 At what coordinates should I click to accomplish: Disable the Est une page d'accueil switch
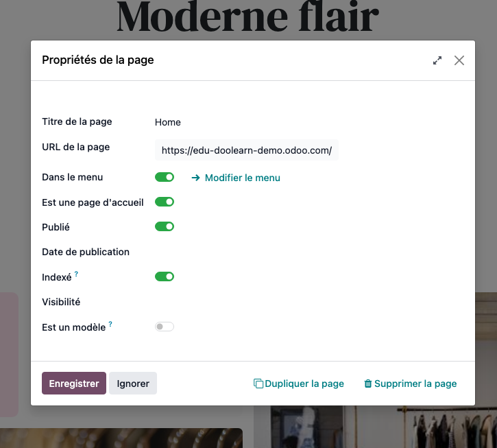click(165, 202)
